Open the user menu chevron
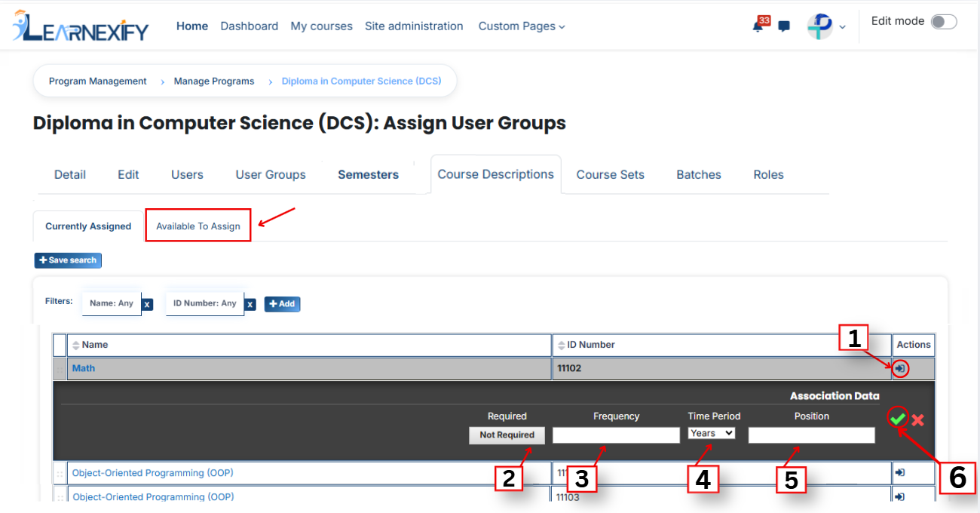980x513 pixels. click(842, 27)
